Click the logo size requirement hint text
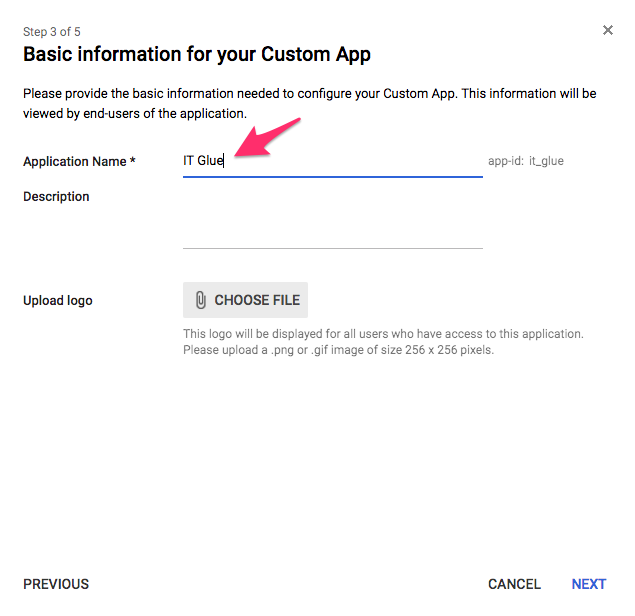 click(383, 342)
